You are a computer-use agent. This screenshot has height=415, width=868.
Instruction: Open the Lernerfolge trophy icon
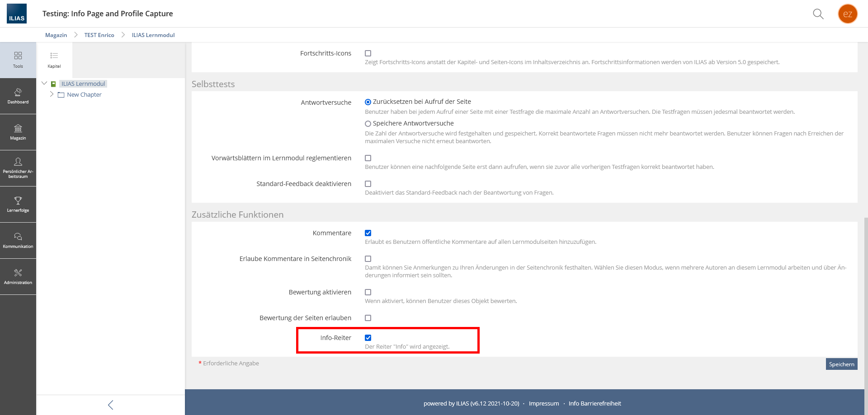click(18, 204)
